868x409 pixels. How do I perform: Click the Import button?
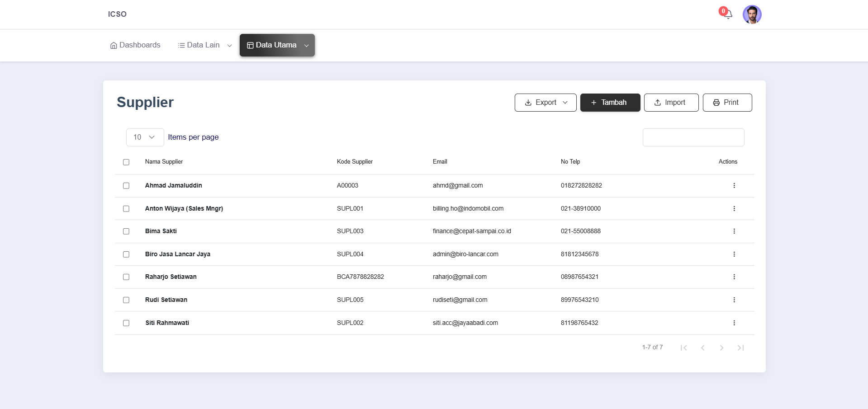point(671,103)
